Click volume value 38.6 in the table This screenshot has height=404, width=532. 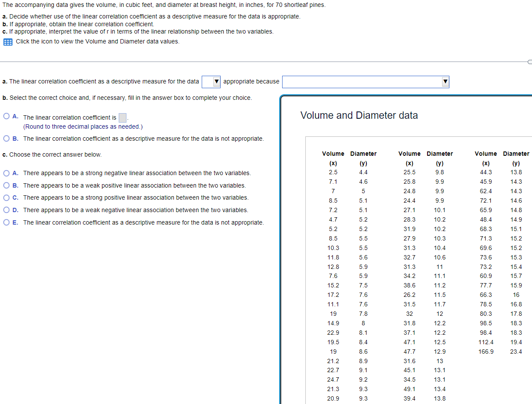(x=409, y=285)
